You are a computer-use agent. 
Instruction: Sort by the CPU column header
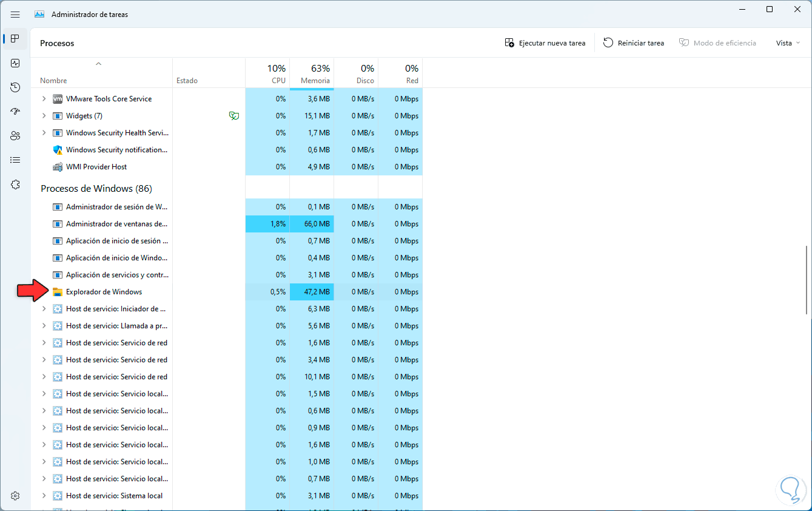(267, 73)
